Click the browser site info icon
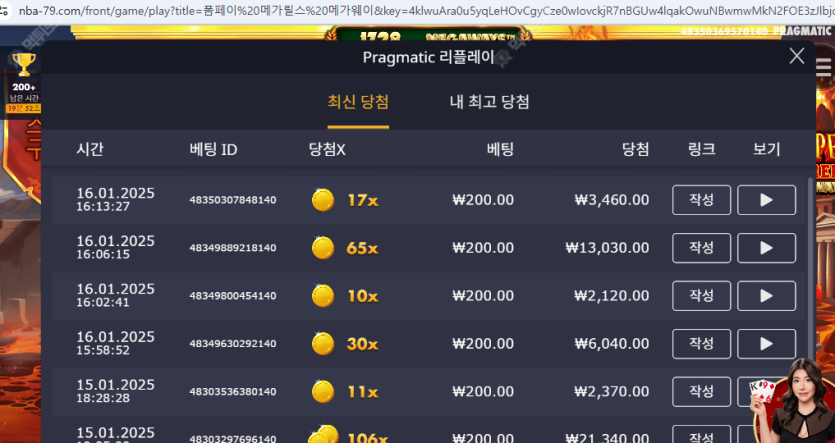This screenshot has width=835, height=443. (x=5, y=11)
